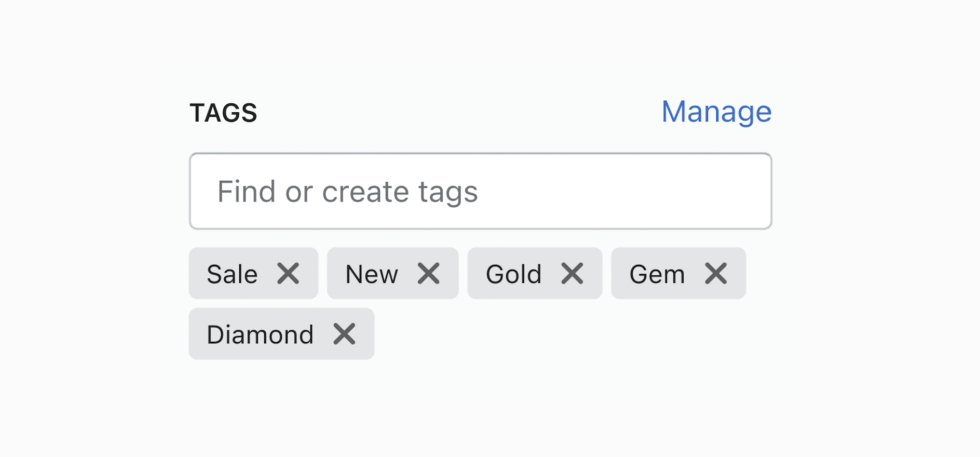Click the TAGS section heading
The height and width of the screenshot is (457, 980).
(x=224, y=112)
